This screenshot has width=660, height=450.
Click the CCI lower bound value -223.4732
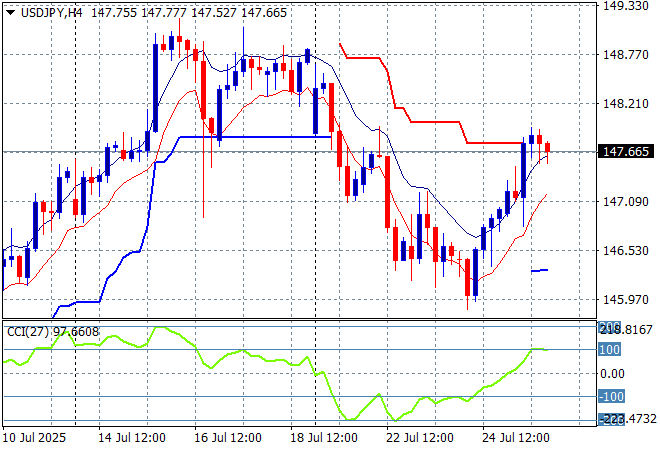coord(627,419)
